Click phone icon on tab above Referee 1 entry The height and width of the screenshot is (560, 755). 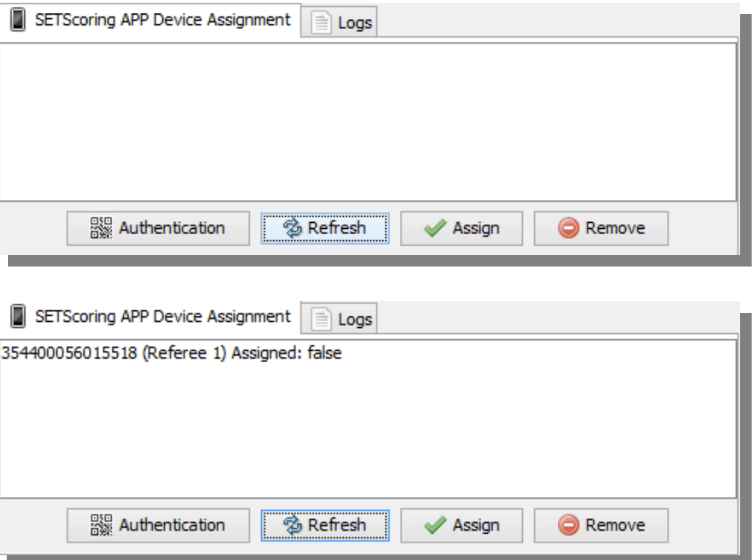click(x=17, y=316)
